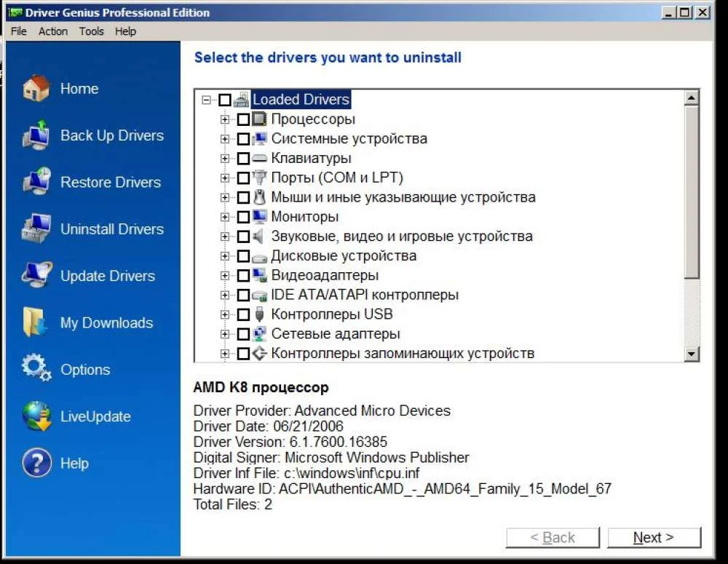728x564 pixels.
Task: Expand the Мыши и иные указывающие устройства node
Action: pos(225,197)
